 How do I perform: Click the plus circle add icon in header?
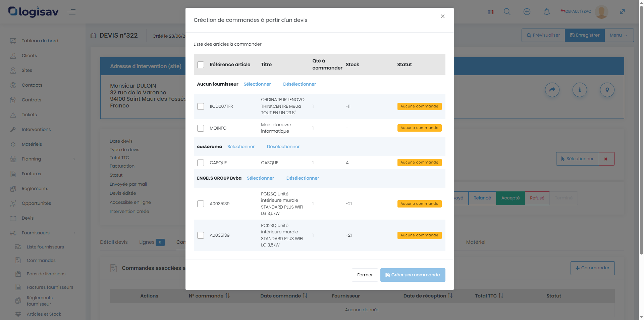click(x=527, y=12)
